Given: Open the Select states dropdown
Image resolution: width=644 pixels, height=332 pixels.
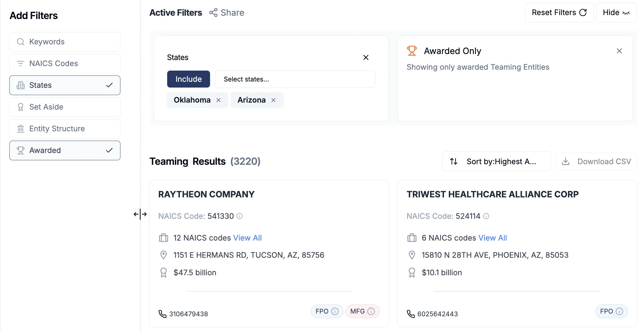Looking at the screenshot, I should 295,79.
